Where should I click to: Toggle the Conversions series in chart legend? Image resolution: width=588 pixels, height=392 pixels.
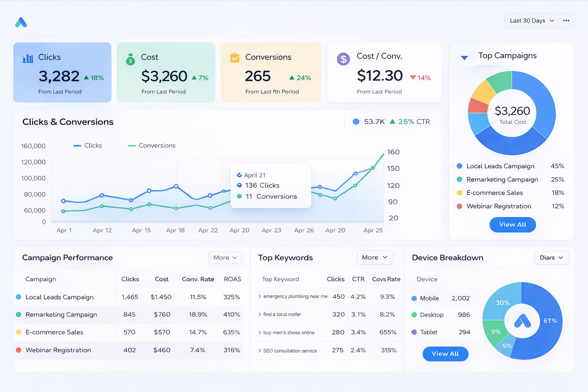[x=152, y=145]
